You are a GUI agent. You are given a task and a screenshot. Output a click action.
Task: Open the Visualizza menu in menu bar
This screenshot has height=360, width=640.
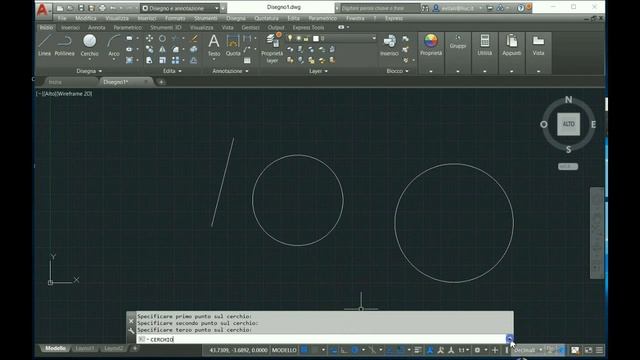coord(117,18)
